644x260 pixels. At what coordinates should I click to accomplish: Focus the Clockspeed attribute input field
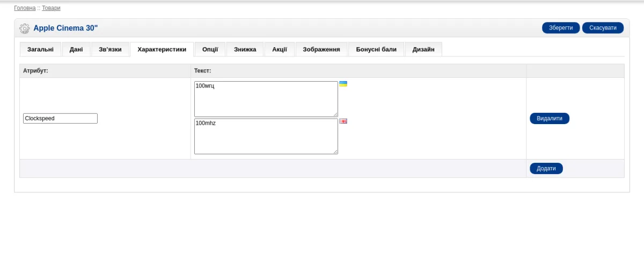click(x=60, y=118)
